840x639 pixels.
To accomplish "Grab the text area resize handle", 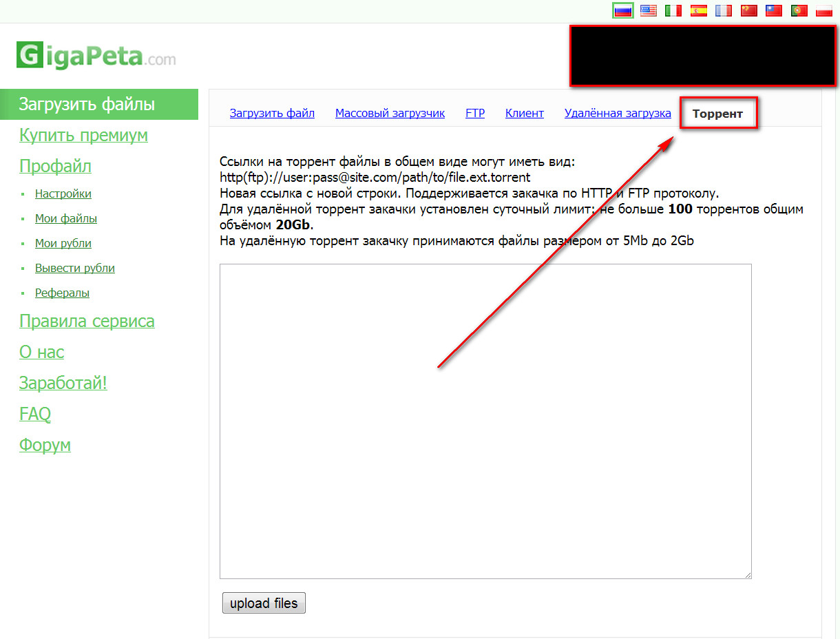I will point(747,574).
